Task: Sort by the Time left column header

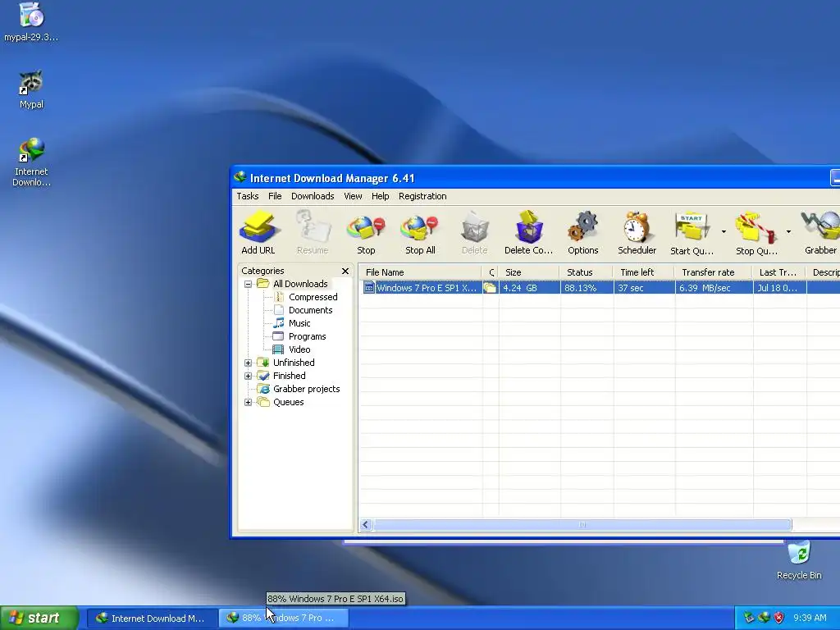Action: coord(644,272)
